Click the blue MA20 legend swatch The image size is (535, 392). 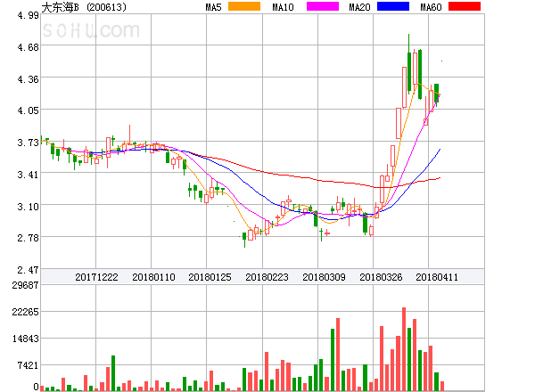coord(393,6)
